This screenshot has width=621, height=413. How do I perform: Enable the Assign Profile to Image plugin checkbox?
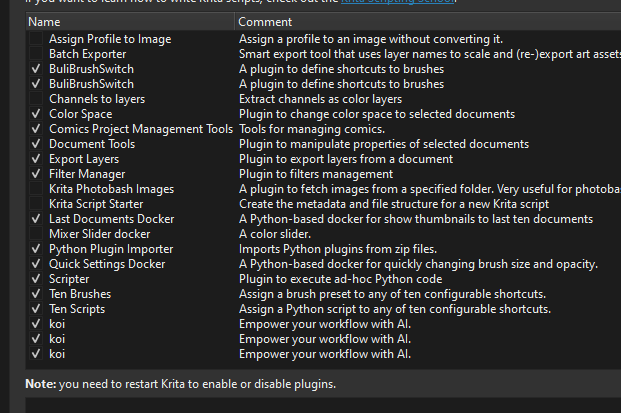tap(36, 39)
